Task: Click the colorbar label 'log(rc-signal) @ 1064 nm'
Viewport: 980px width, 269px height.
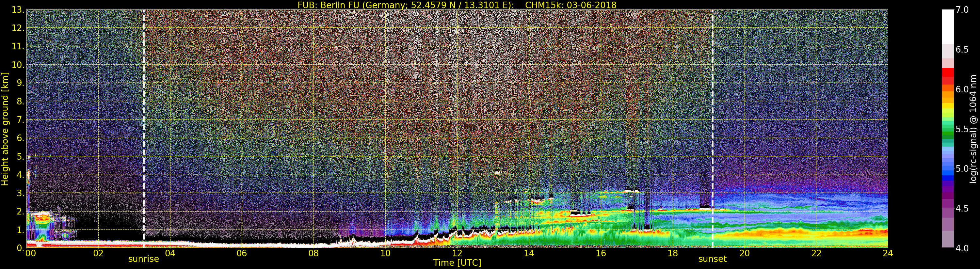Action: (973, 129)
